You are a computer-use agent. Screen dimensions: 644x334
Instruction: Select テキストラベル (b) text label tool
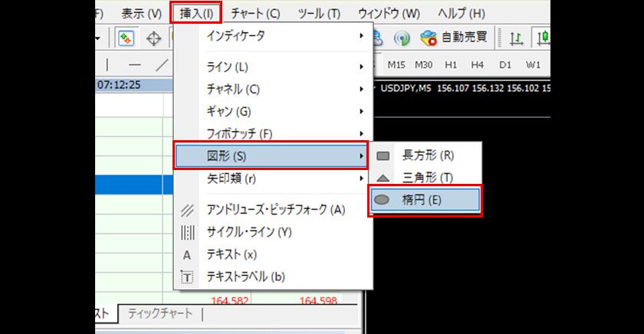(245, 277)
